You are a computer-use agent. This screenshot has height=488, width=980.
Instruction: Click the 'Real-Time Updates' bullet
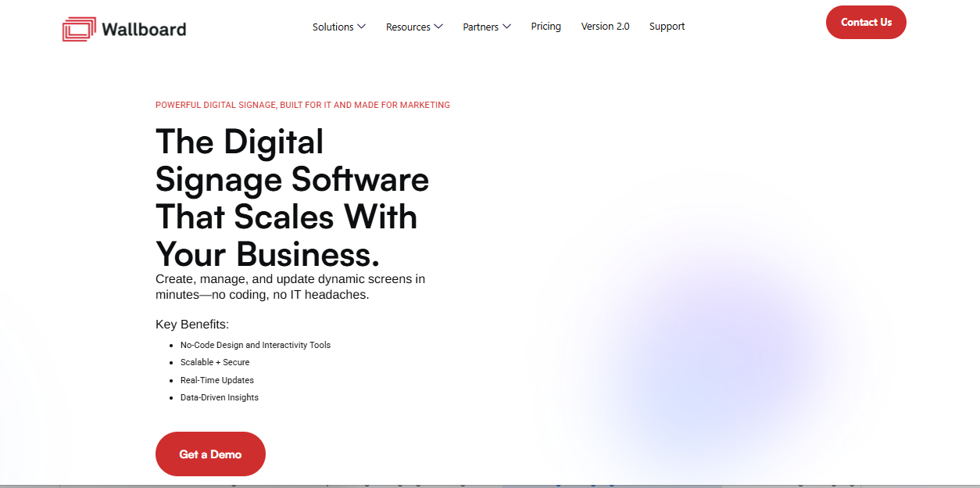tap(217, 380)
